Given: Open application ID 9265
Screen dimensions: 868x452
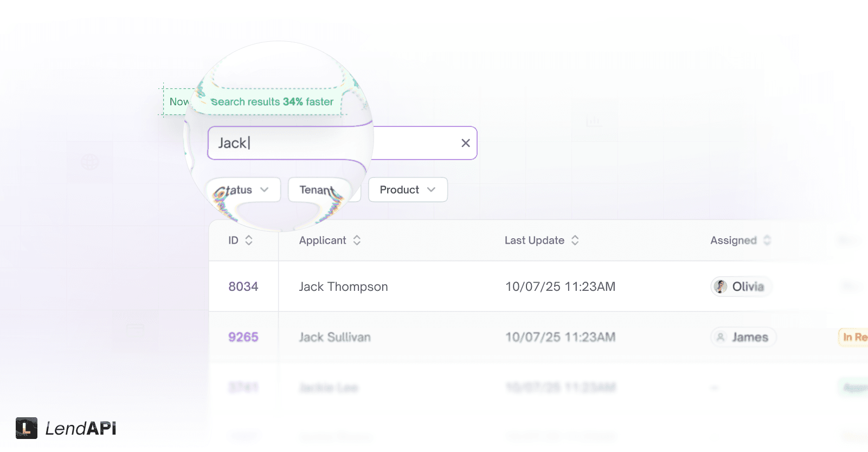Looking at the screenshot, I should 243,337.
